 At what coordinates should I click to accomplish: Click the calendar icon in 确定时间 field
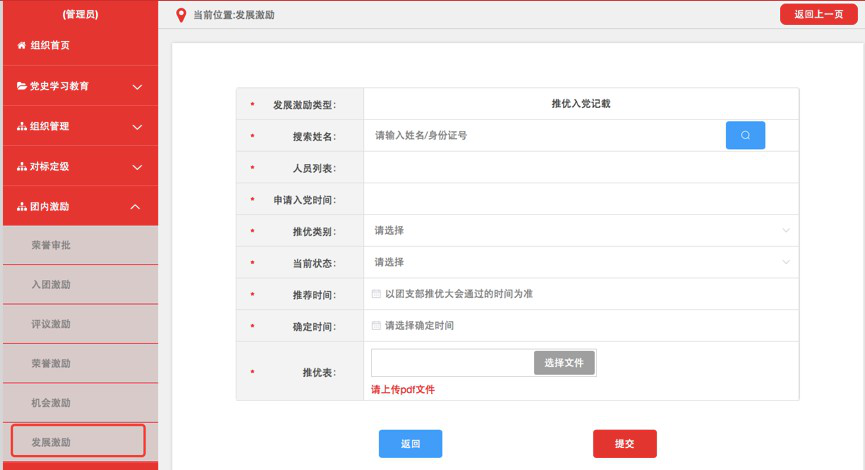click(376, 326)
